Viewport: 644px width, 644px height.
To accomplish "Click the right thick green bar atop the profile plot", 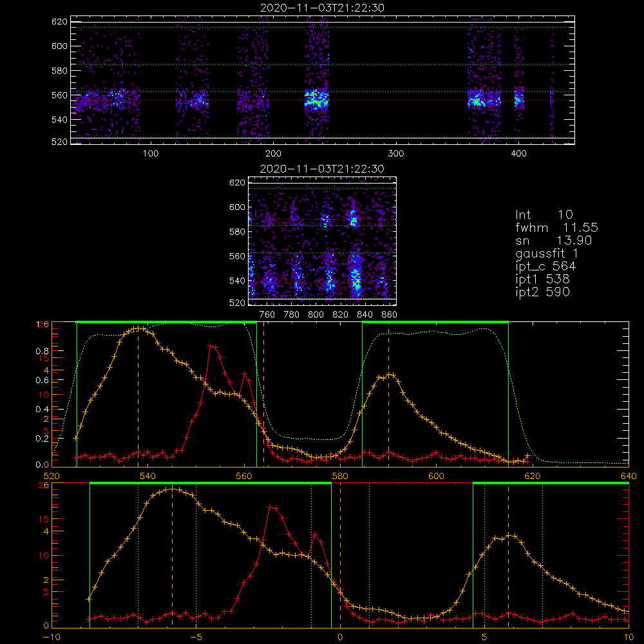I will 435,322.
